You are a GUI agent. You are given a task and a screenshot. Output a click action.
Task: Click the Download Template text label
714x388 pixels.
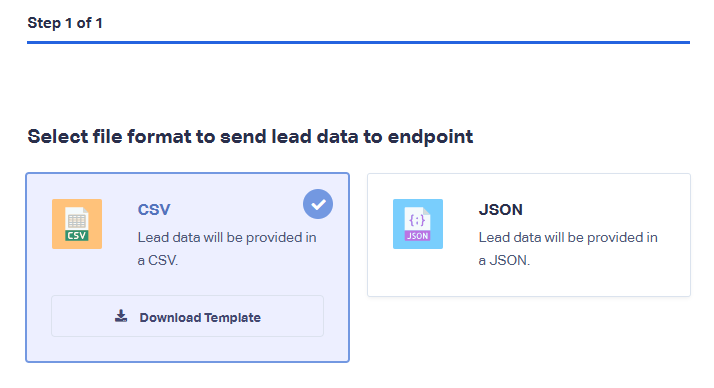coord(200,317)
